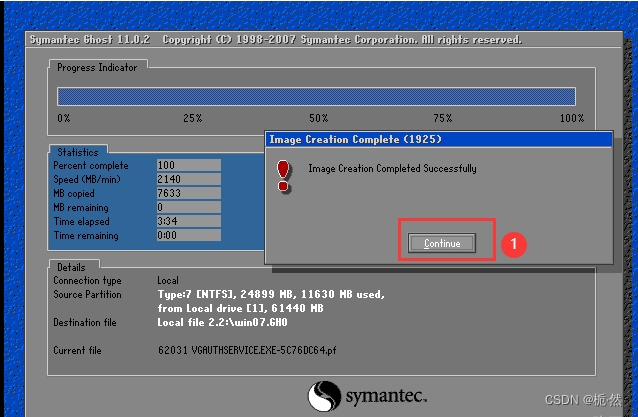This screenshot has width=638, height=417.
Task: Click the Source Partition label
Action: [x=87, y=294]
